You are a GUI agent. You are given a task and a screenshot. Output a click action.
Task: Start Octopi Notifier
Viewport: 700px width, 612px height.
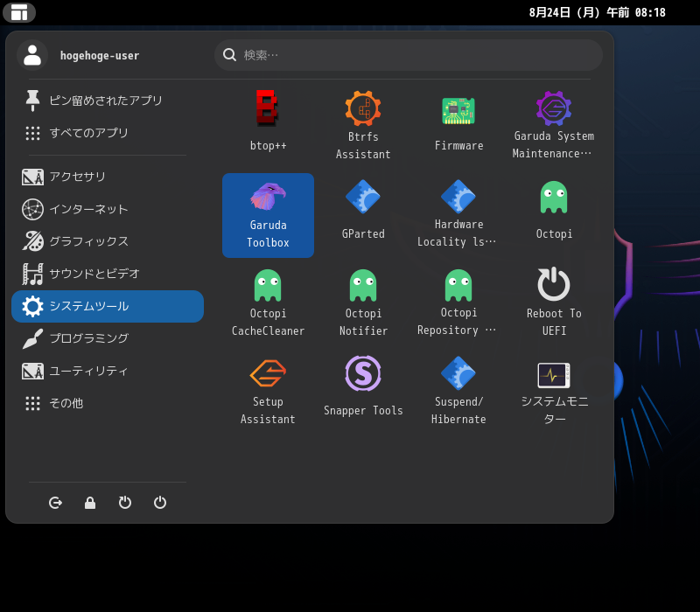(x=363, y=303)
